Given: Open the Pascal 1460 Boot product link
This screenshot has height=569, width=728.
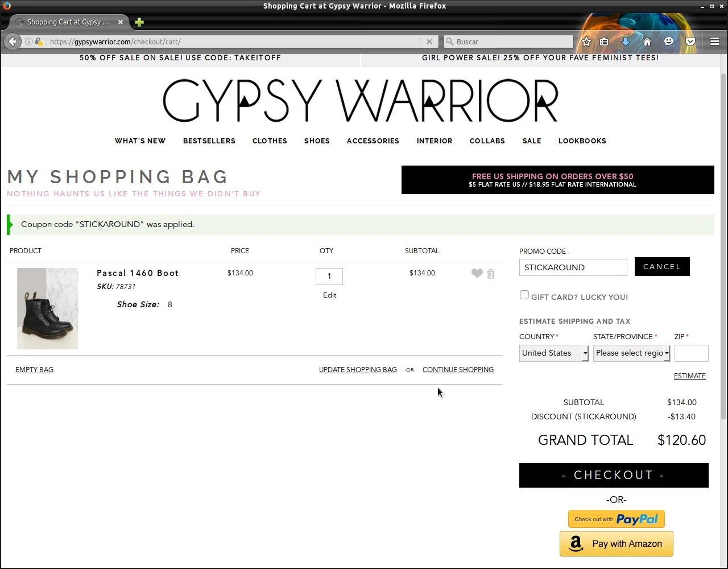Looking at the screenshot, I should pyautogui.click(x=138, y=273).
